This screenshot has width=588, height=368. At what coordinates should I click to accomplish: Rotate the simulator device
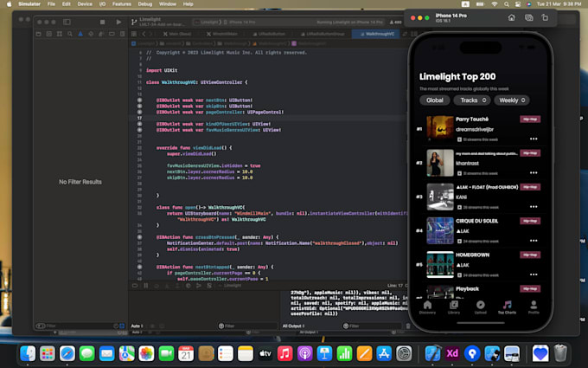point(545,17)
